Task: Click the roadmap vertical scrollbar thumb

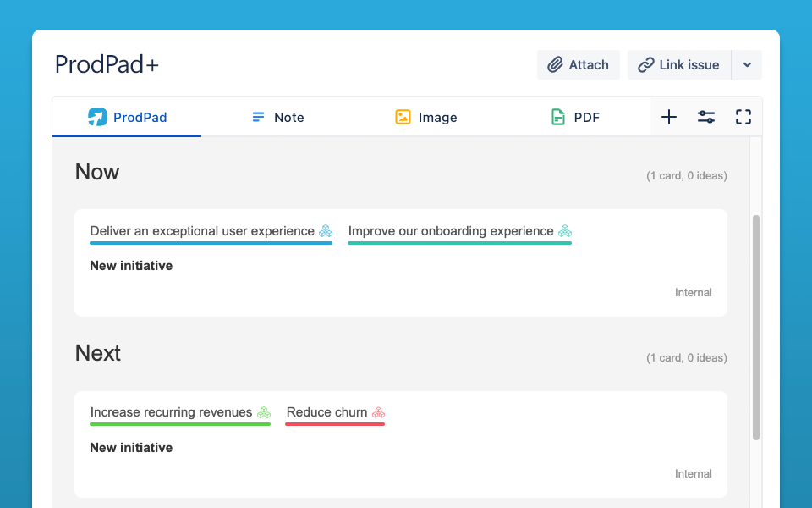Action: click(756, 328)
